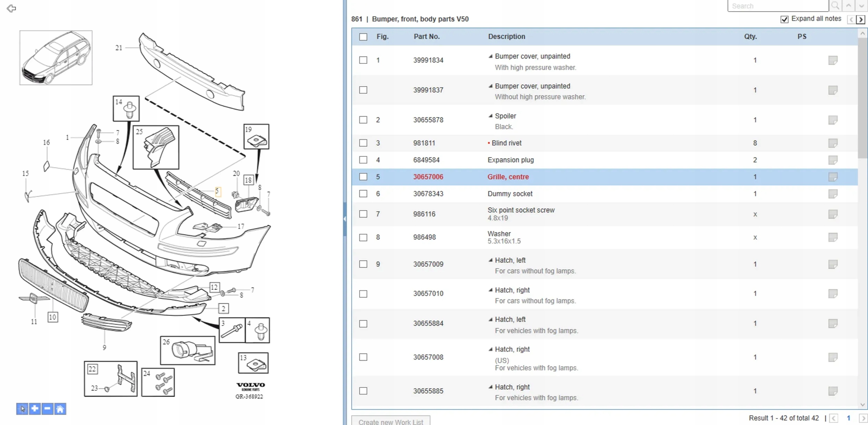The image size is (868, 425).
Task: Click part number 30657006 link
Action: tap(428, 177)
